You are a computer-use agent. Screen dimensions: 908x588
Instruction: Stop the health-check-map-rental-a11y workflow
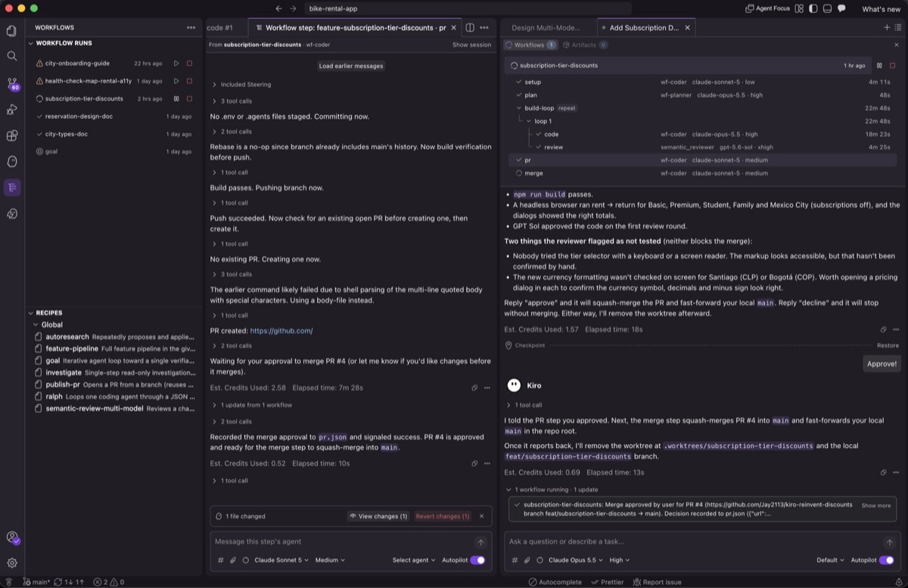pos(189,81)
